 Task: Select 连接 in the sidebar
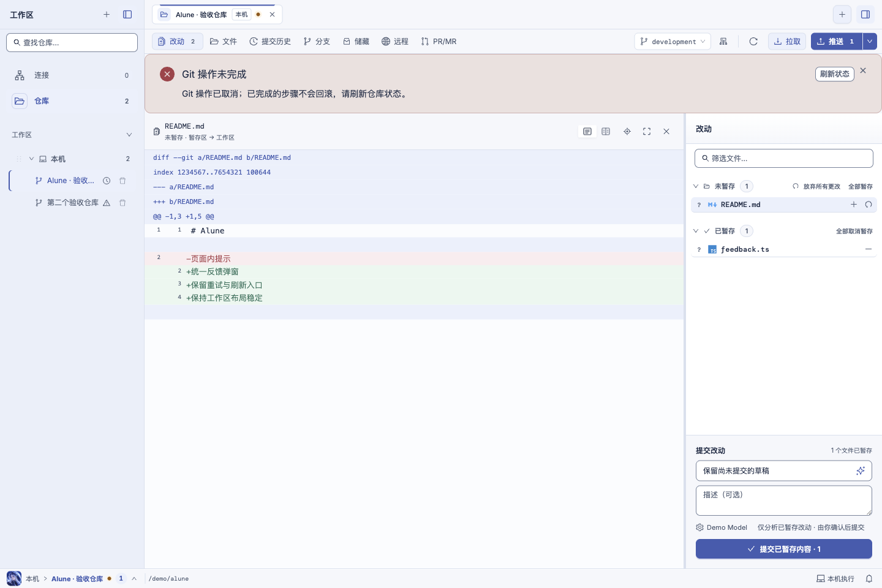pos(72,75)
